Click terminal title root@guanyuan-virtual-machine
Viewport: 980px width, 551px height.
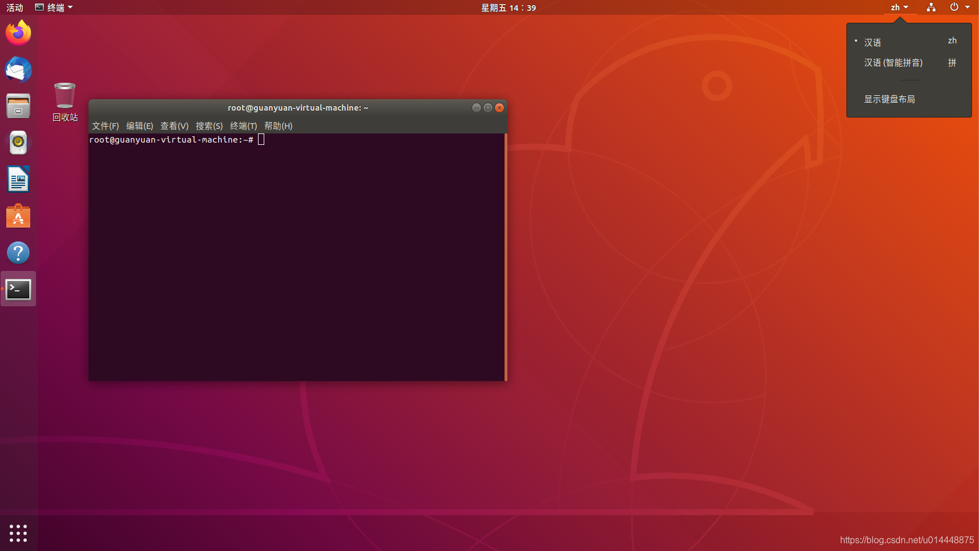tap(298, 107)
